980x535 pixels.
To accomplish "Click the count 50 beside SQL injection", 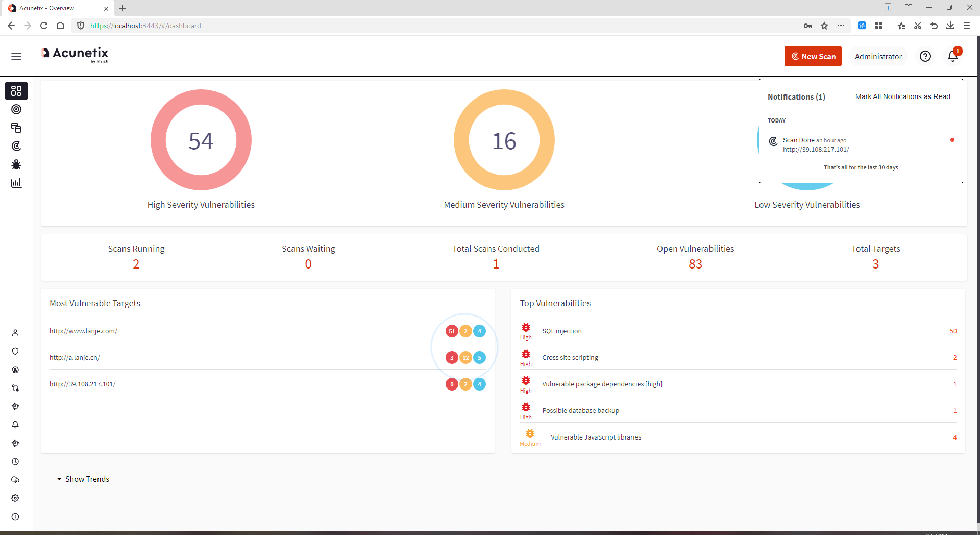I will [953, 331].
